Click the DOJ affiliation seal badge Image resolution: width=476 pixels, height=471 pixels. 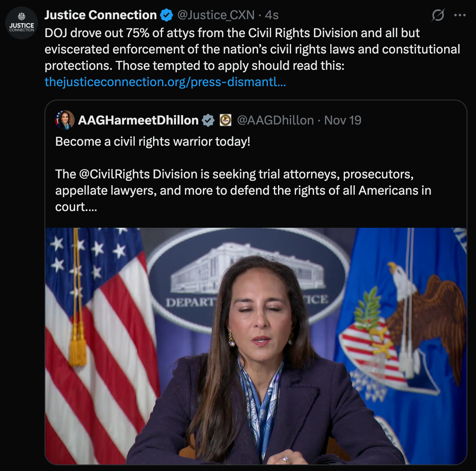pyautogui.click(x=225, y=120)
